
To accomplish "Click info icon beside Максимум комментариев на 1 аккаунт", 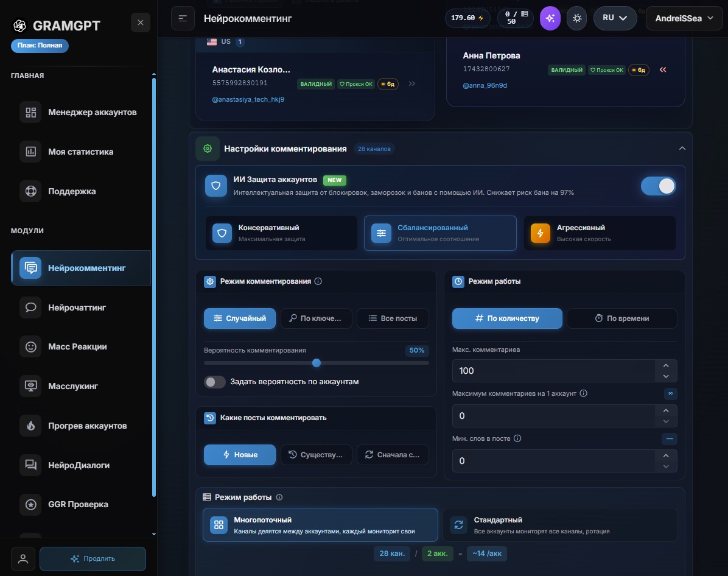I will point(584,393).
